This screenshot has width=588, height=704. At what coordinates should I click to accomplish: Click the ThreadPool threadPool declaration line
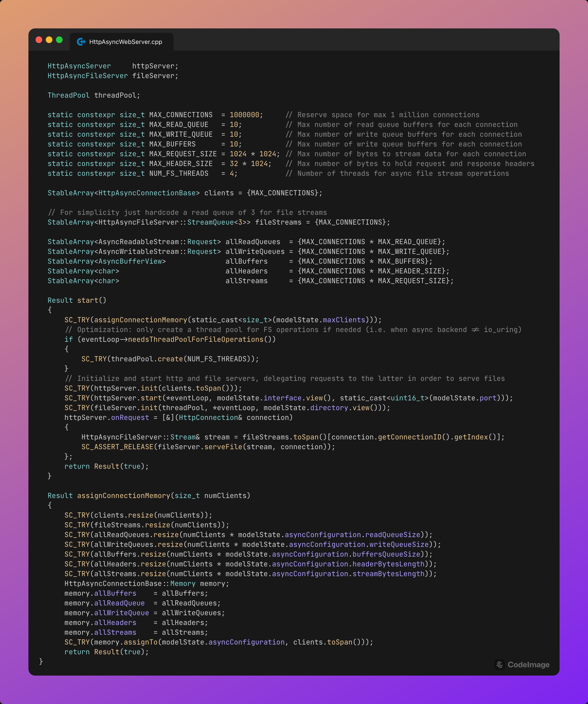pos(94,95)
